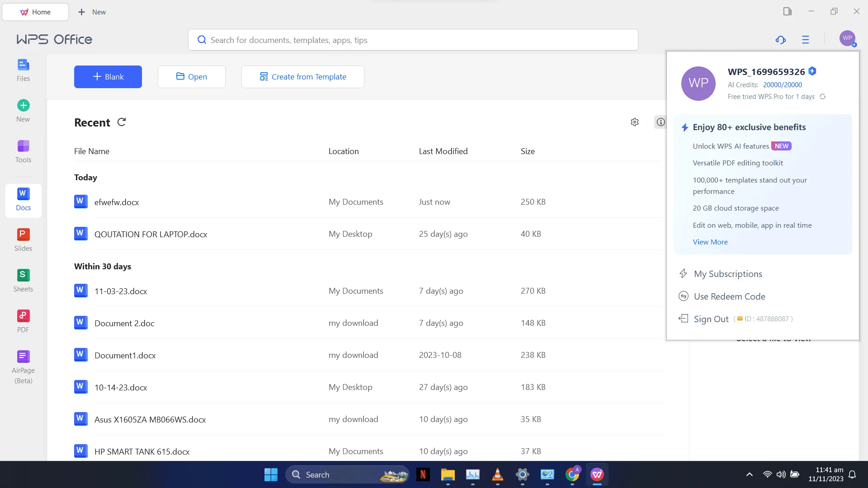Select the Slides app icon
This screenshot has width=868, height=488.
pos(23,240)
